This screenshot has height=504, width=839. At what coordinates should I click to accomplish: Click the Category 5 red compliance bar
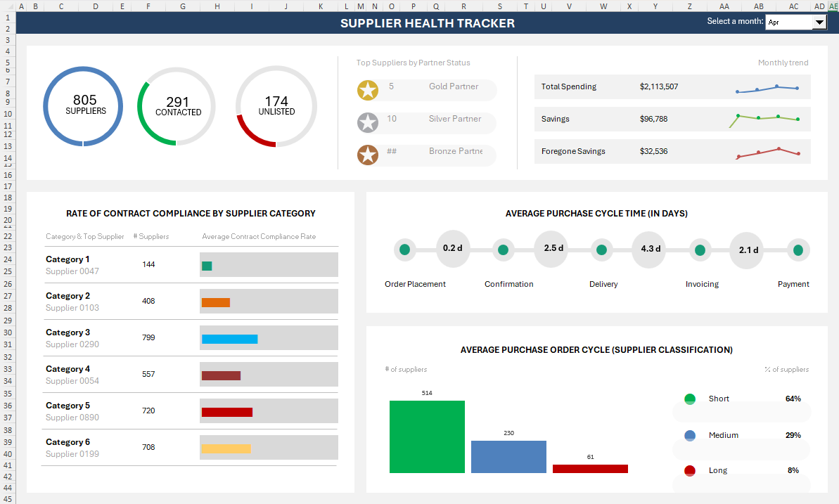click(227, 412)
